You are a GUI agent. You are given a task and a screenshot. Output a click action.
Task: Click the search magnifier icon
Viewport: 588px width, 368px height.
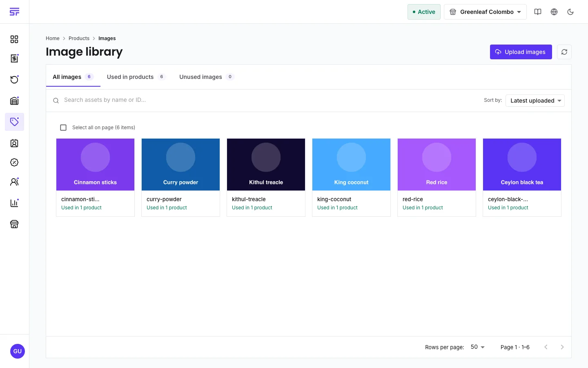56,101
